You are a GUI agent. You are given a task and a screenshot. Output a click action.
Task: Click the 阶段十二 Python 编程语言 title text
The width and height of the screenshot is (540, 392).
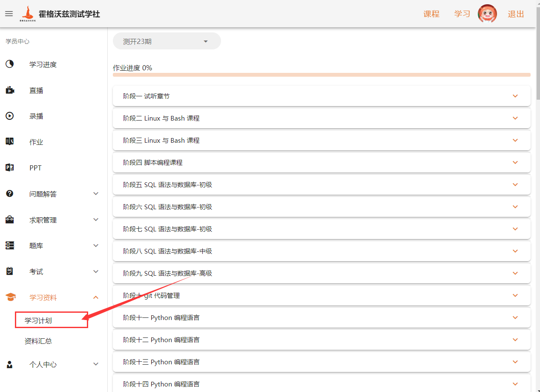point(161,340)
